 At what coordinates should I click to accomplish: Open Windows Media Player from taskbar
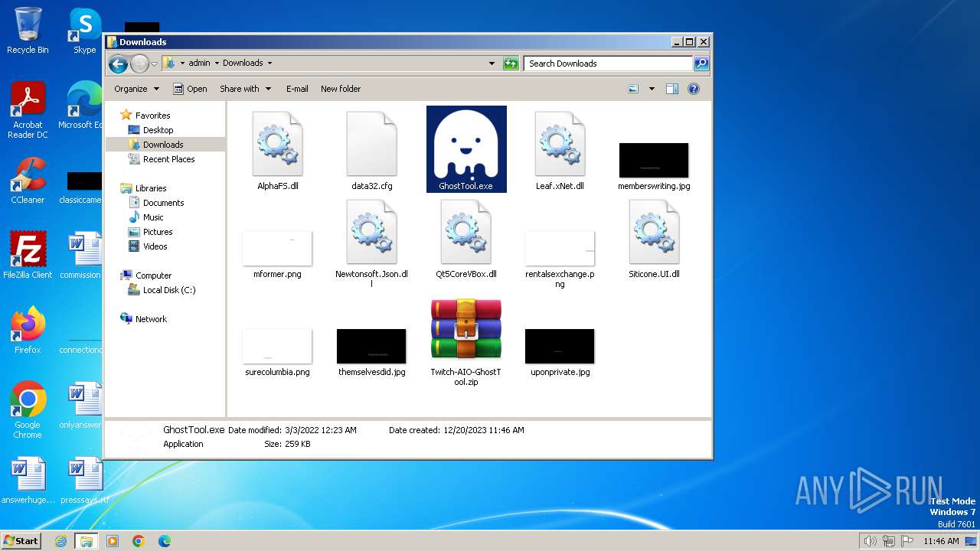[113, 541]
